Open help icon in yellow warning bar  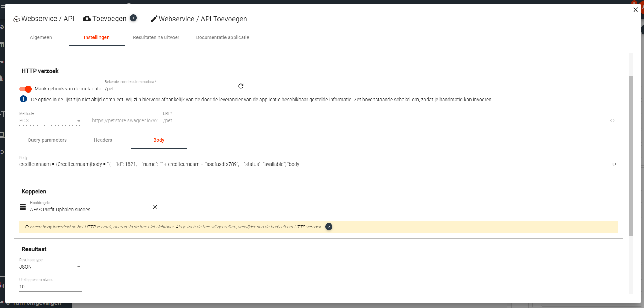pyautogui.click(x=328, y=227)
